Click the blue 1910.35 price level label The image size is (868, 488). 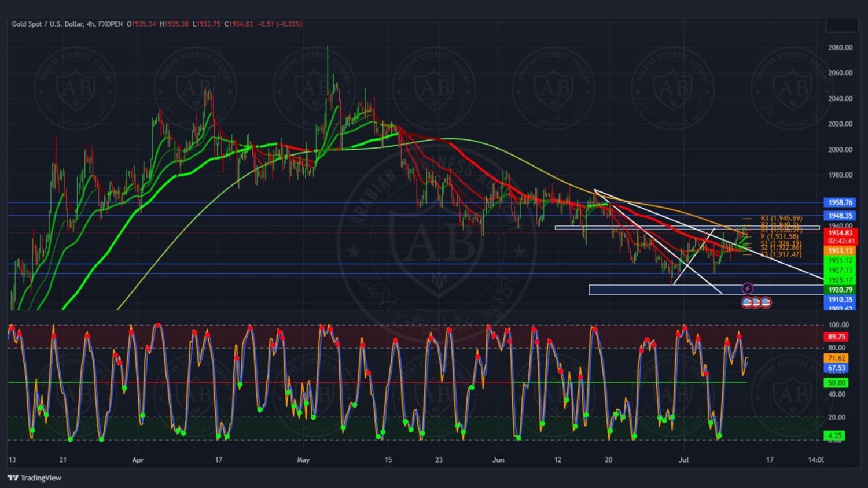(840, 300)
